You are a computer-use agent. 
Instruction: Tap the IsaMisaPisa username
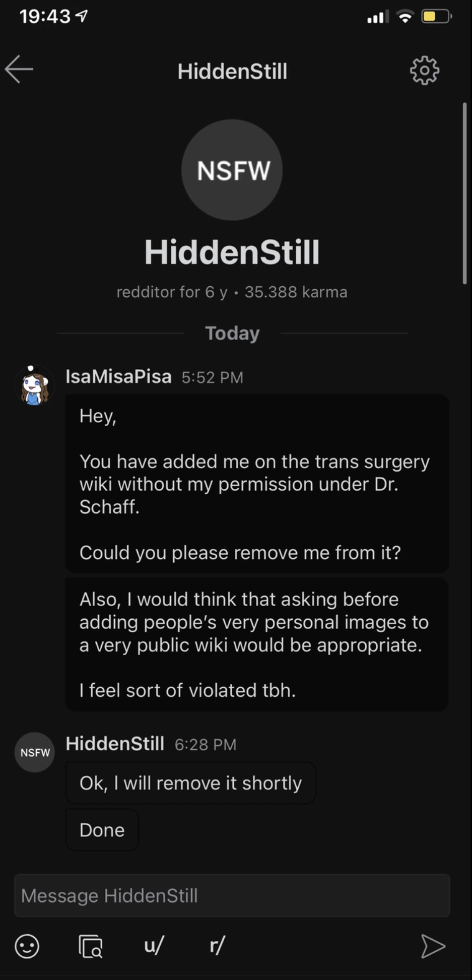point(118,376)
